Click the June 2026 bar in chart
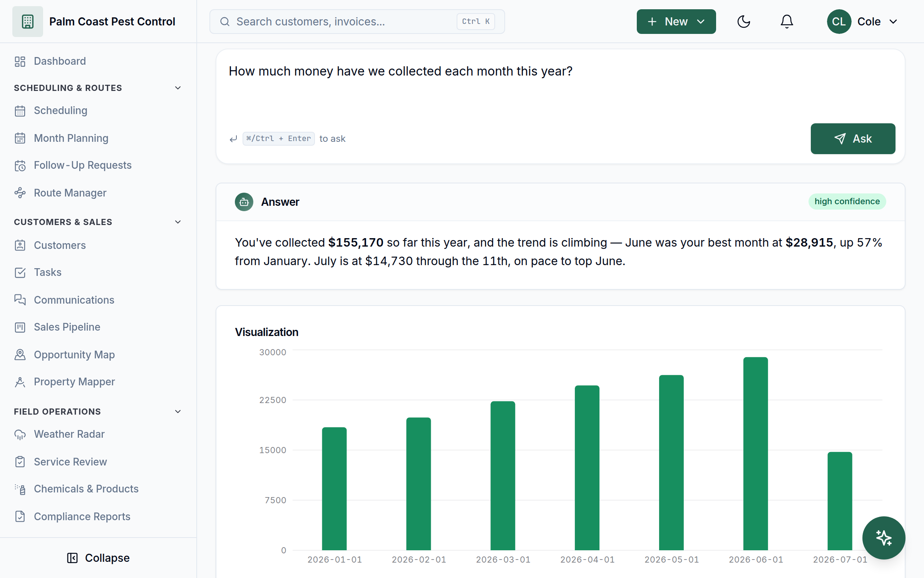The width and height of the screenshot is (924, 578). (755, 454)
